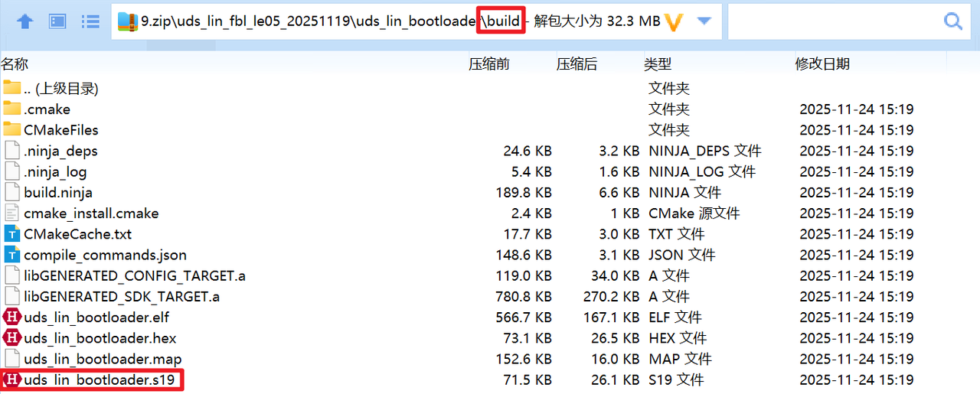Go to parent folder (上级目录) entry
980x394 pixels.
tap(60, 89)
